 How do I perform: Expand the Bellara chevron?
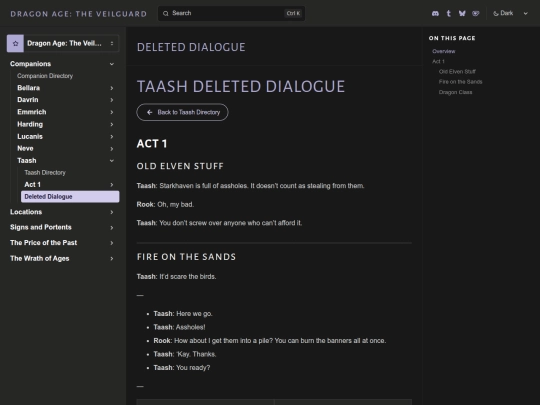112,88
